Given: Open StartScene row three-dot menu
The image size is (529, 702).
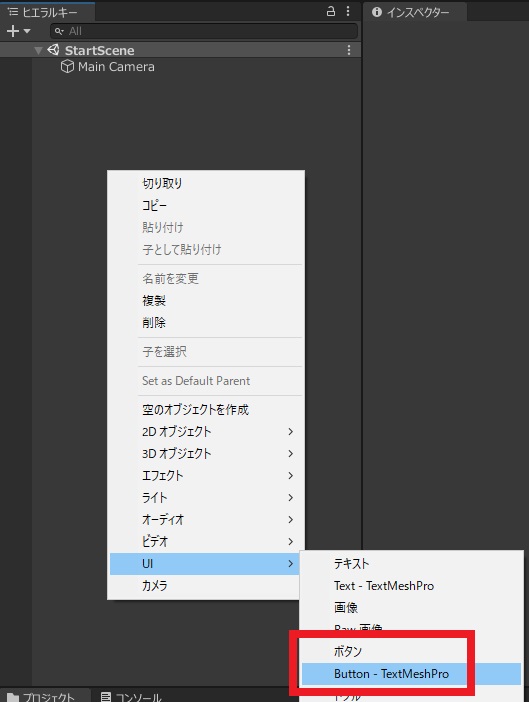Looking at the screenshot, I should click(x=349, y=50).
